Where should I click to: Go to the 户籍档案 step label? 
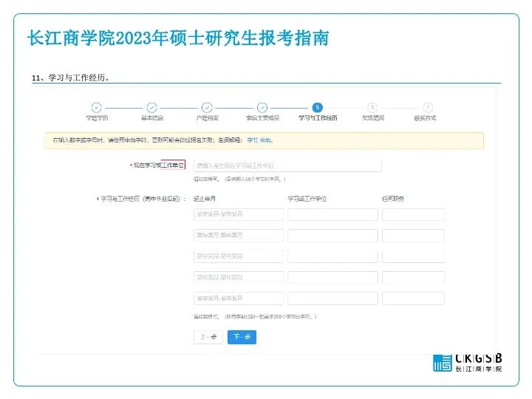pyautogui.click(x=208, y=118)
